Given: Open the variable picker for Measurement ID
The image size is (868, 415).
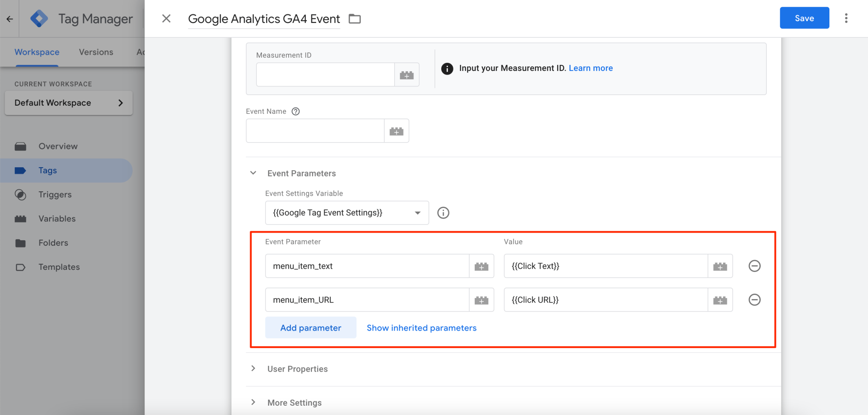Looking at the screenshot, I should [x=406, y=74].
